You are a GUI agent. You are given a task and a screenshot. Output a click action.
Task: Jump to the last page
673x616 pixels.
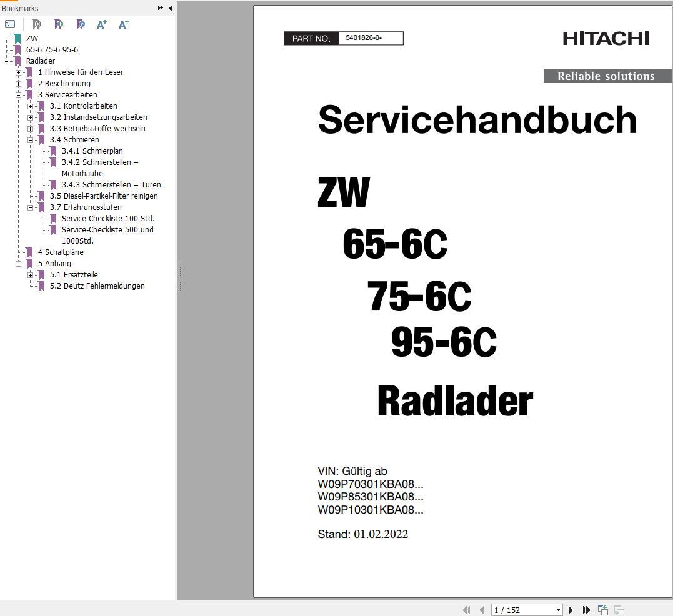pyautogui.click(x=586, y=610)
